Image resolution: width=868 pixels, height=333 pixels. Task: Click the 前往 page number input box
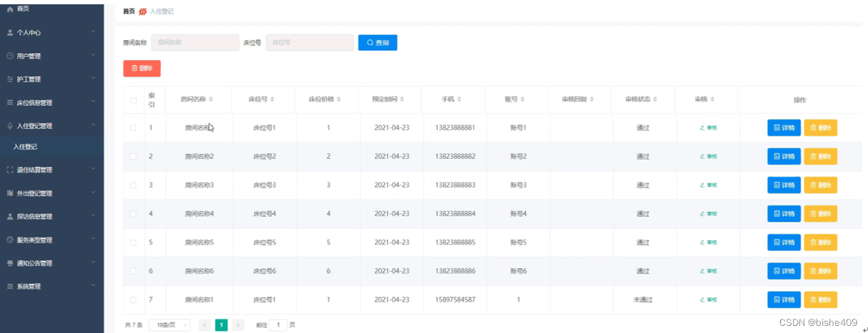[278, 324]
